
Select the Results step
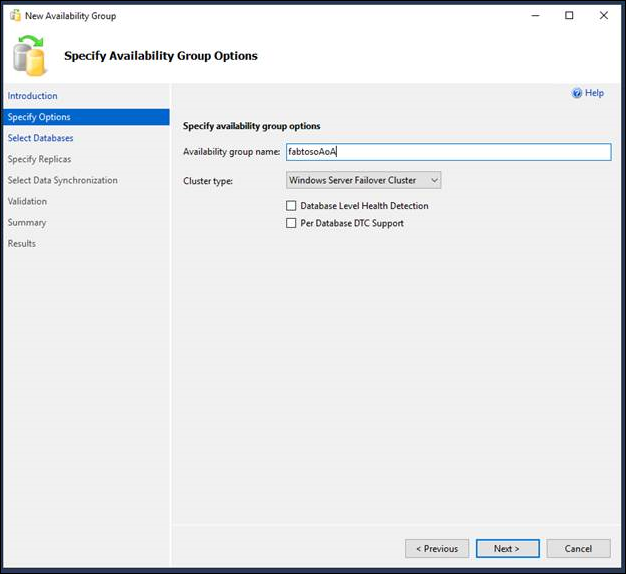[22, 243]
